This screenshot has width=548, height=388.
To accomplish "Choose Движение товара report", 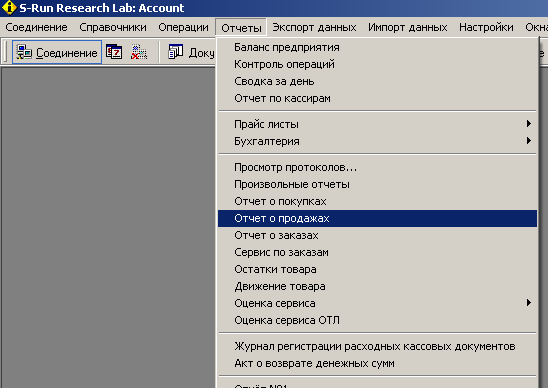I will (x=377, y=287).
